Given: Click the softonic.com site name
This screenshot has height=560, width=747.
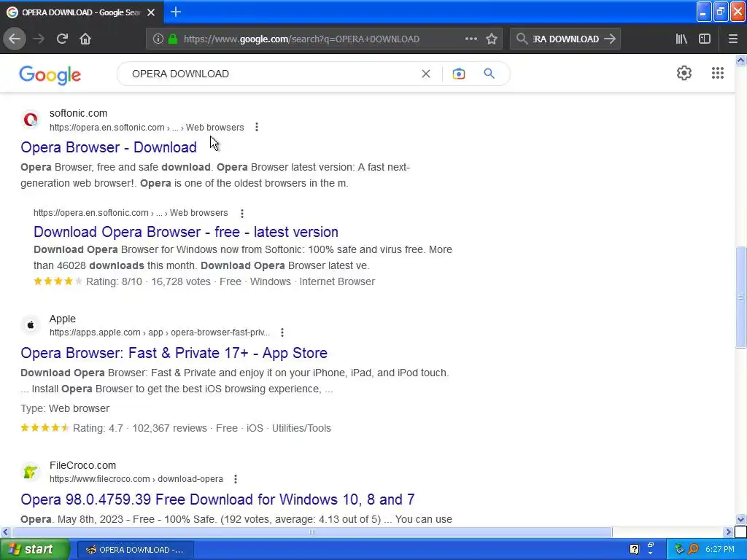Looking at the screenshot, I should (x=78, y=113).
